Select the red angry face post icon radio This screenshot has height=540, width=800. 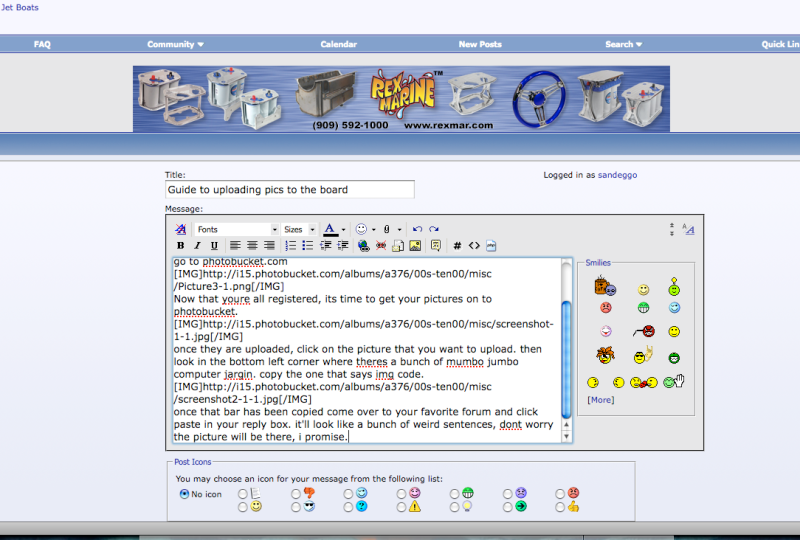click(560, 494)
